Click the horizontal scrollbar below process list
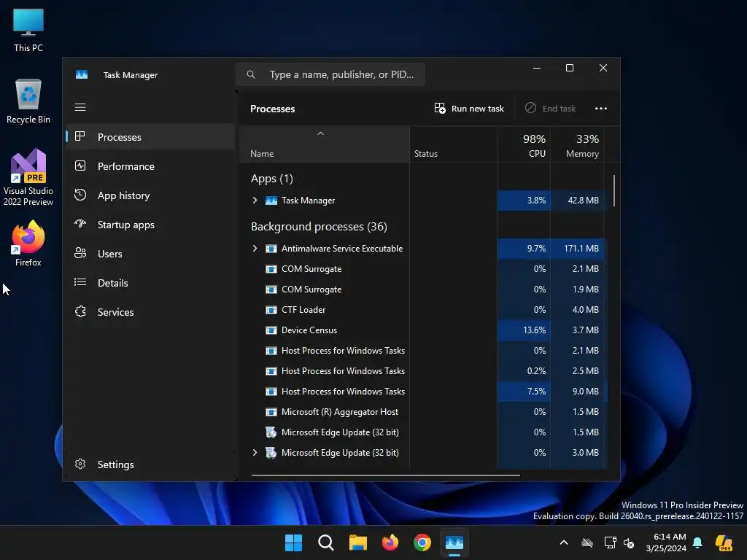This screenshot has height=560, width=747. coord(385,475)
